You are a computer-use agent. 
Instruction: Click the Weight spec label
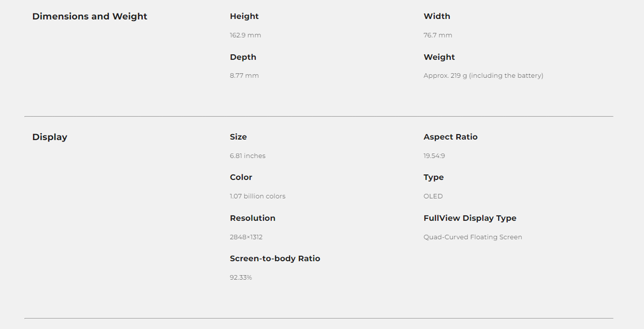(x=439, y=57)
